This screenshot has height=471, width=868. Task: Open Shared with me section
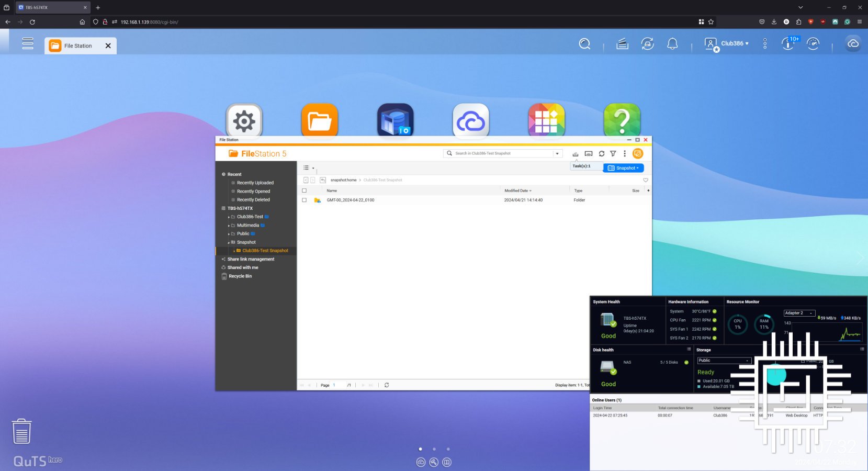pos(243,267)
